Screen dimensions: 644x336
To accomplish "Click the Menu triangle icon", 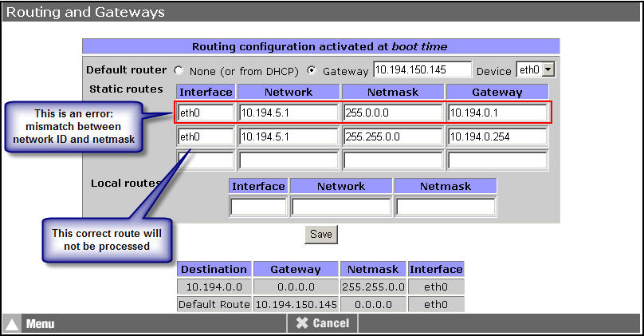I will (12, 324).
